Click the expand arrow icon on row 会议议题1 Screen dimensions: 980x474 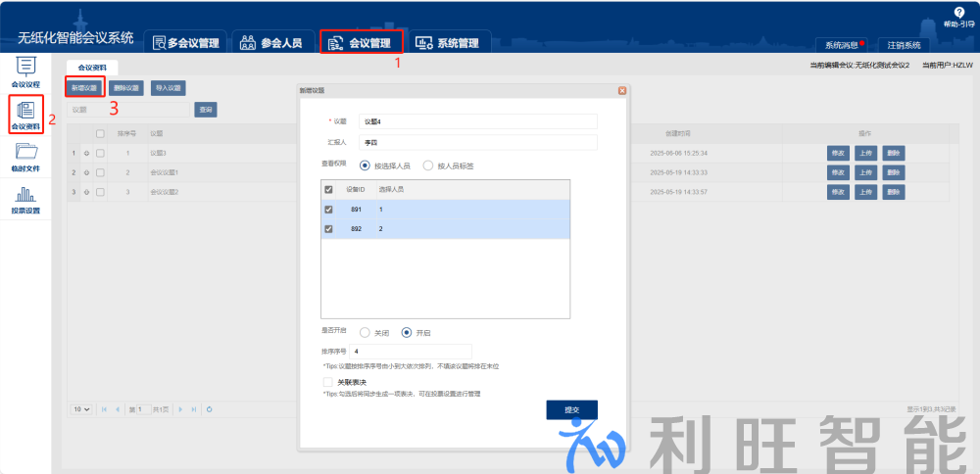coord(86,172)
